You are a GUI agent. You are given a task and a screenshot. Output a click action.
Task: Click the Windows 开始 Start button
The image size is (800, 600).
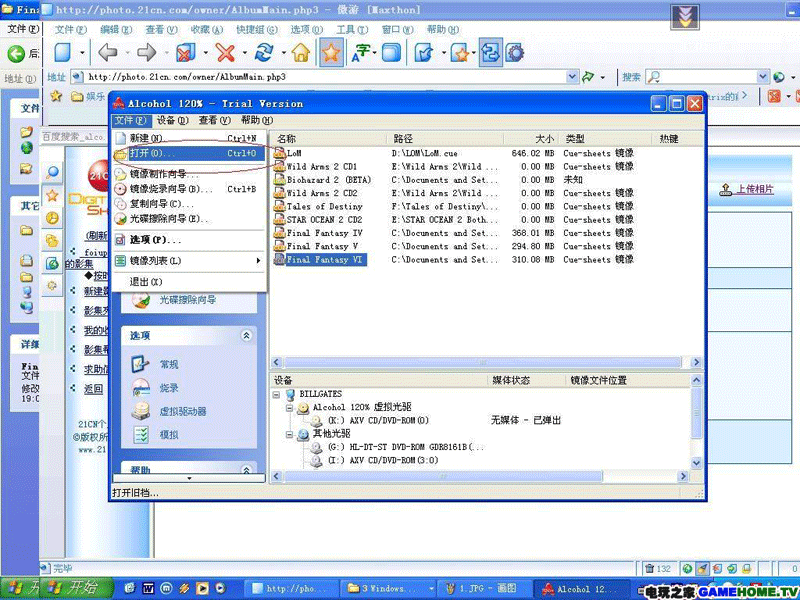tap(79, 587)
